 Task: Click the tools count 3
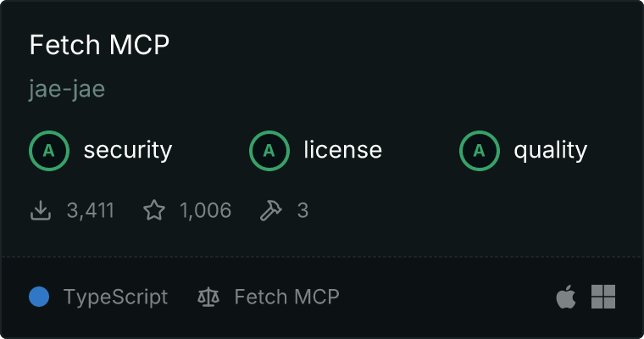[303, 211]
